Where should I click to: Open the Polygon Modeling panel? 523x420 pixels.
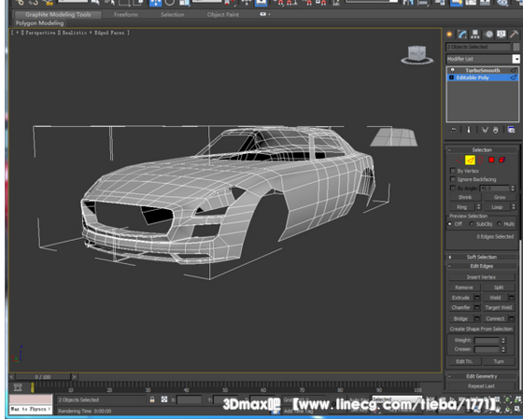[39, 23]
